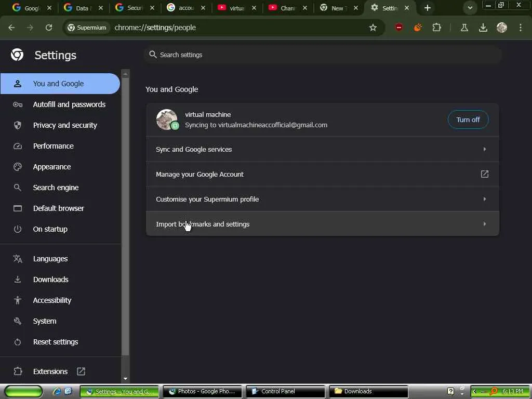Image resolution: width=532 pixels, height=399 pixels.
Task: Open the Extensions puzzle-piece menu
Action: coord(436,28)
